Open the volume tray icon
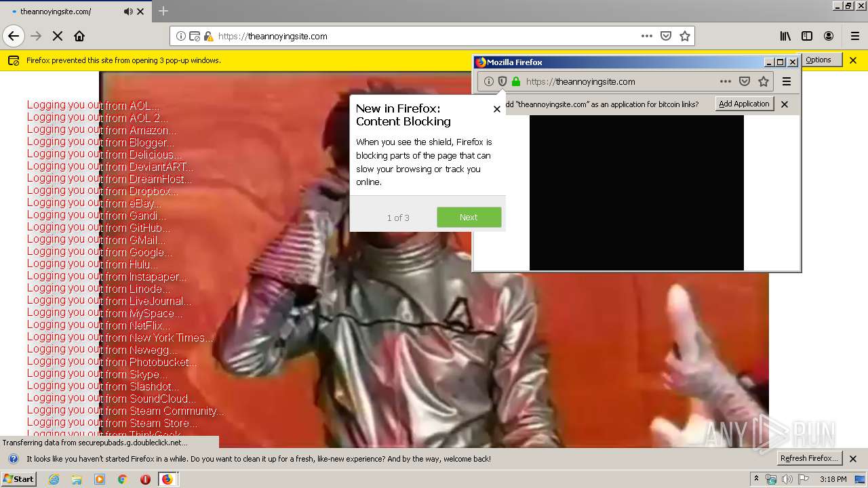 coord(787,479)
